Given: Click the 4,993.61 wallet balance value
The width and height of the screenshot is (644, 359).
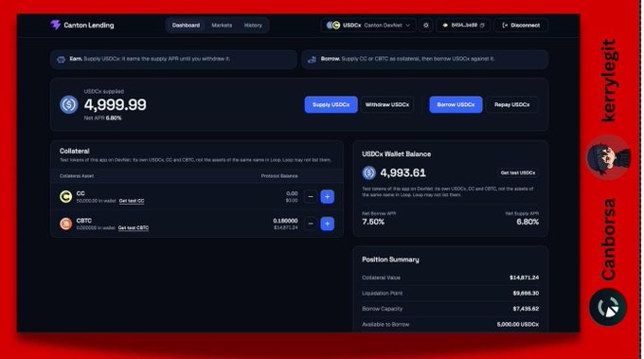Looking at the screenshot, I should click(x=402, y=173).
